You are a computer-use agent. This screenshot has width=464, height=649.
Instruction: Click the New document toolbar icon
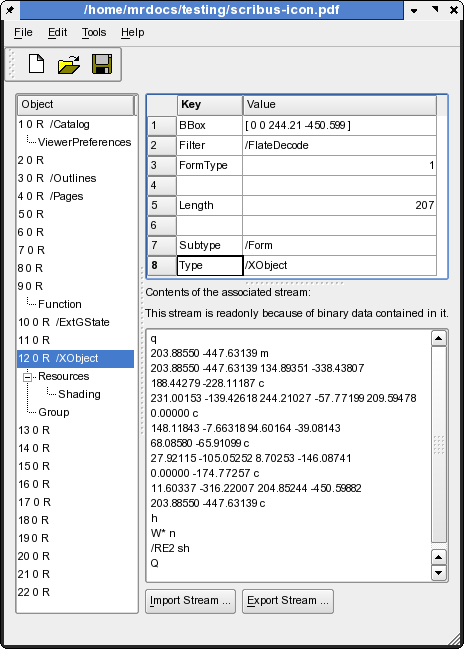click(x=36, y=64)
